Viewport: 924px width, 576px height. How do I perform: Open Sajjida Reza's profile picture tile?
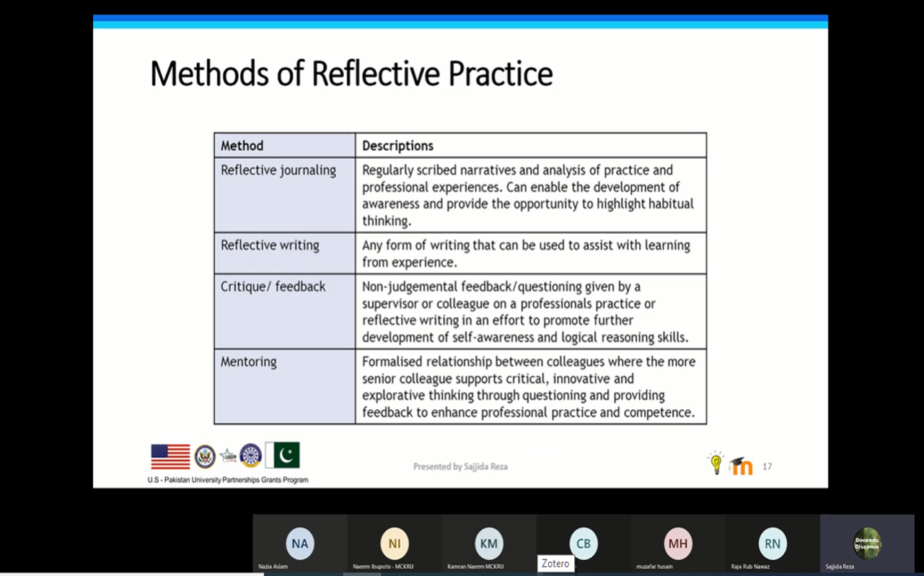point(867,544)
